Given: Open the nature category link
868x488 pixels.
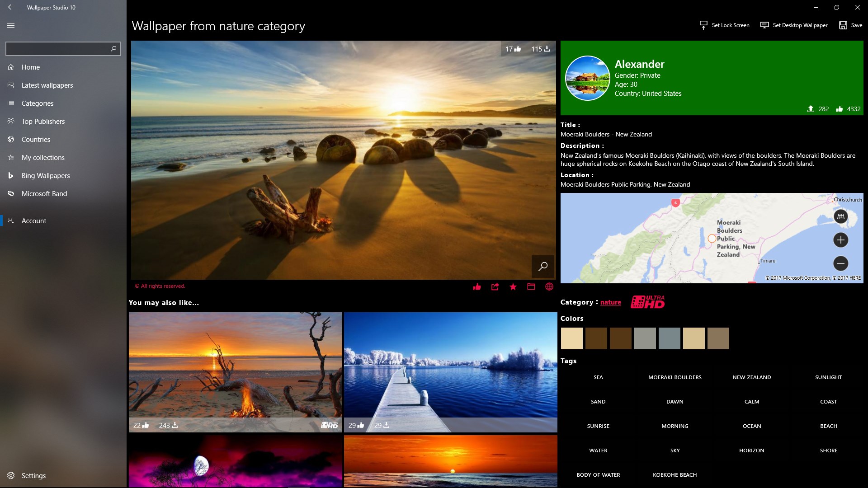Looking at the screenshot, I should coord(610,302).
